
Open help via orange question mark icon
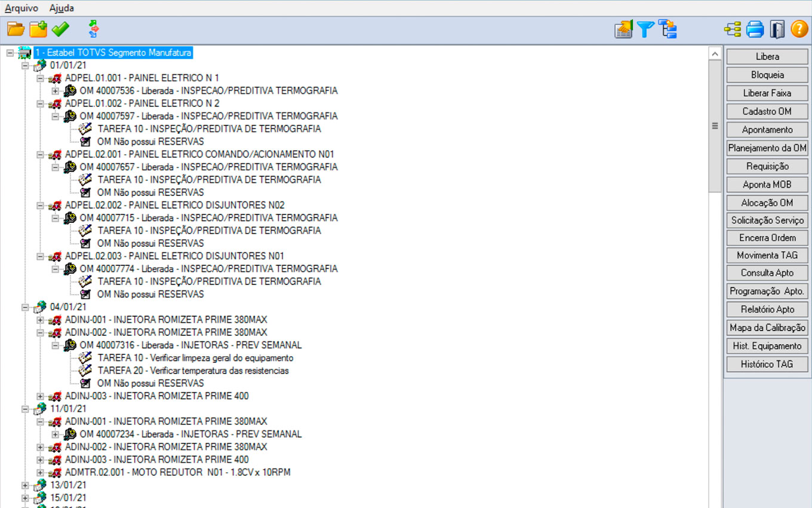(x=799, y=29)
